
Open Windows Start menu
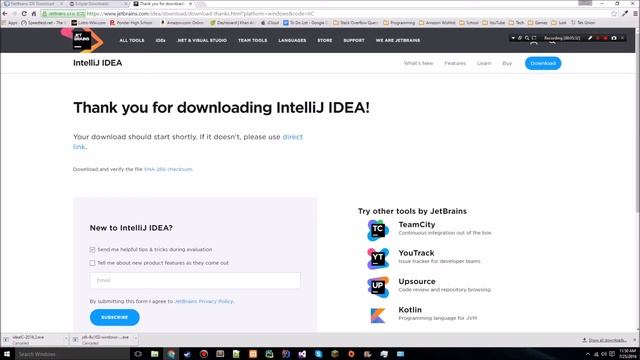pos(7,354)
